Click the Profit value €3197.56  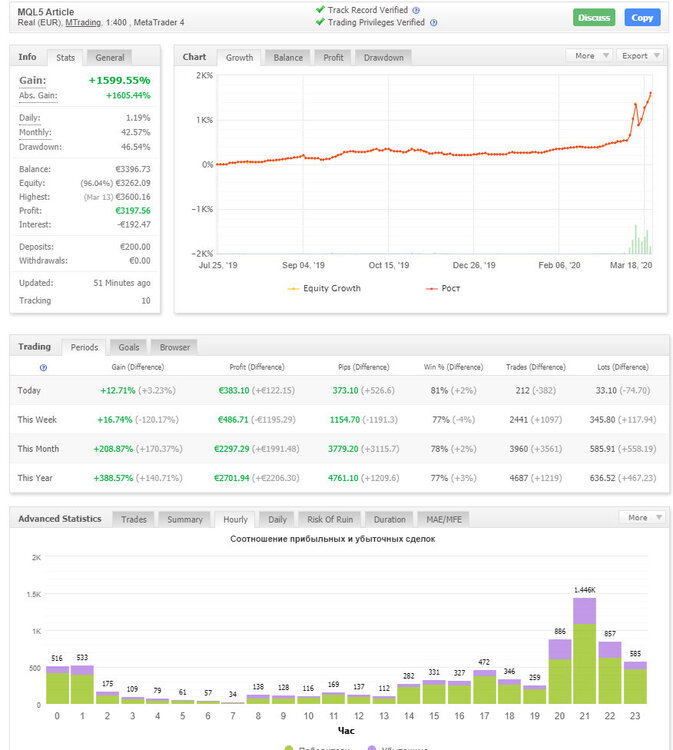[133, 210]
